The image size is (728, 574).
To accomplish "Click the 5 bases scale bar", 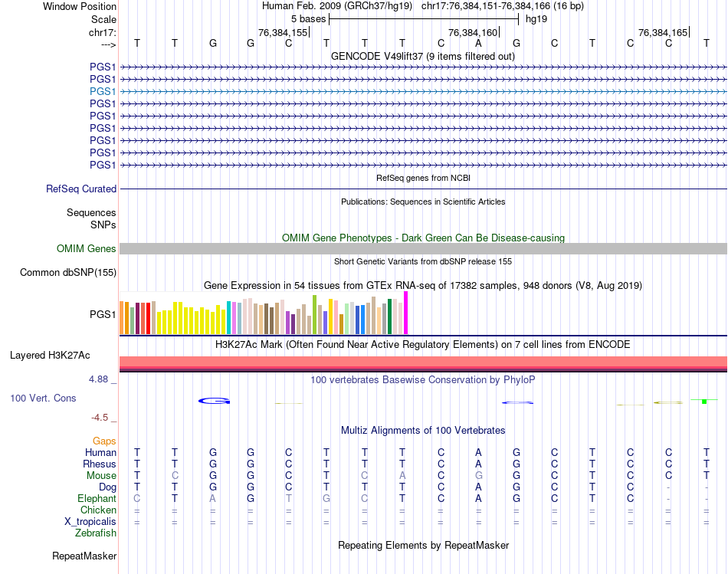I will 424,19.
